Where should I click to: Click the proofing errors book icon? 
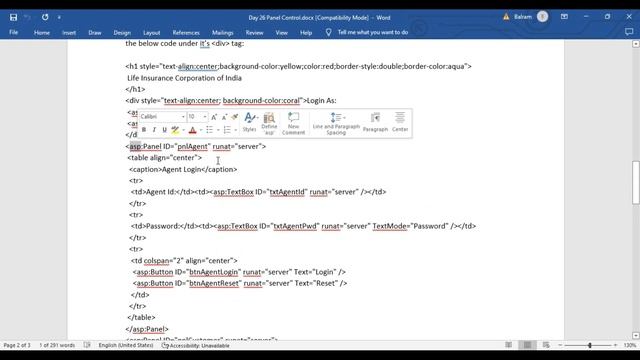[x=87, y=345]
